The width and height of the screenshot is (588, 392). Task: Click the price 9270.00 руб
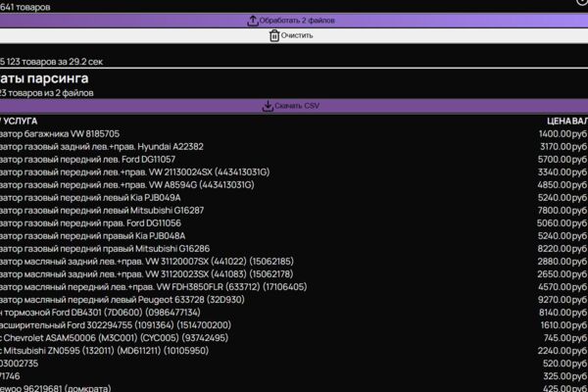(563, 300)
